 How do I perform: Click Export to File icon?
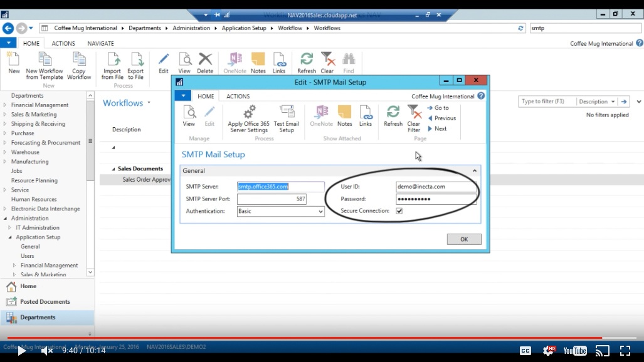click(135, 66)
